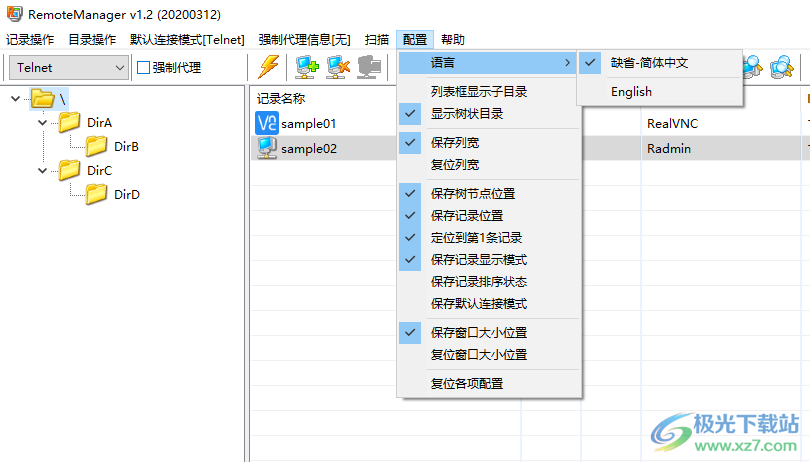
Task: Uncheck 保存窗口大小位置 option
Action: (489, 333)
